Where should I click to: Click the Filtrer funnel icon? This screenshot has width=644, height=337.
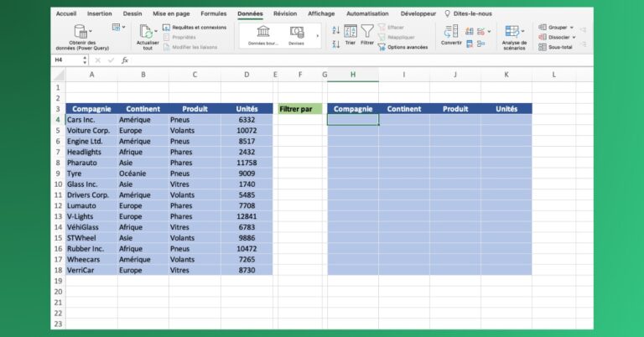[x=367, y=33]
